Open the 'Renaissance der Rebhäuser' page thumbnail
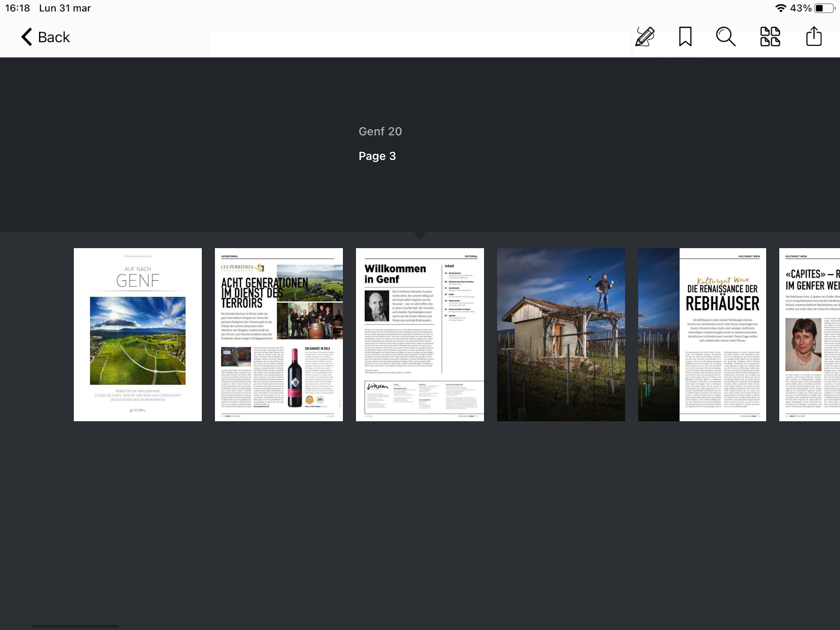This screenshot has height=630, width=840. pyautogui.click(x=702, y=335)
